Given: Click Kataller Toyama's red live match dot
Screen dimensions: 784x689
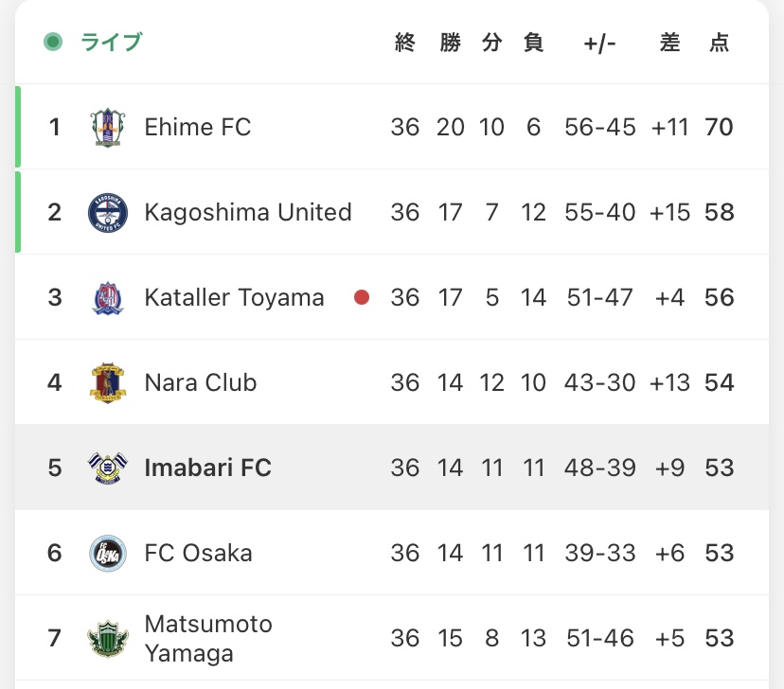Looking at the screenshot, I should [x=361, y=297].
